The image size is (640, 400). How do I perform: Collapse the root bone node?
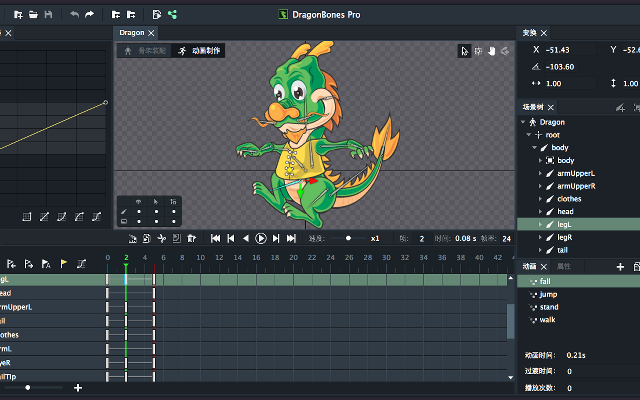click(529, 135)
